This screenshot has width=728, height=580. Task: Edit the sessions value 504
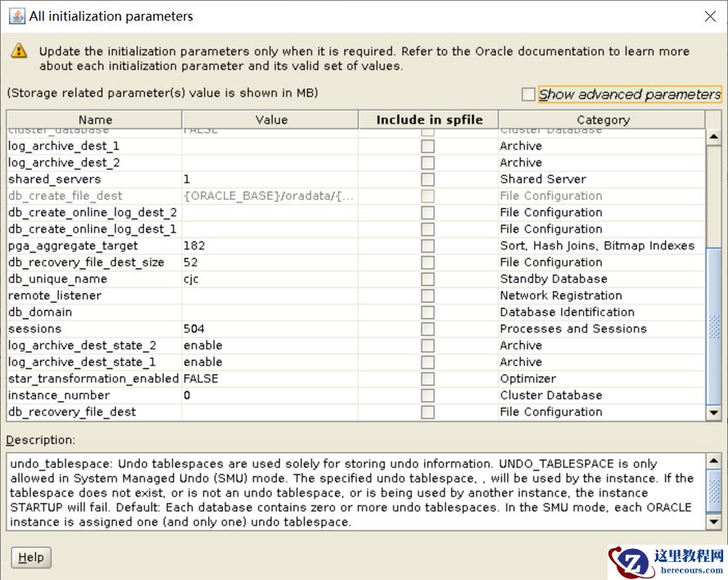click(x=269, y=329)
